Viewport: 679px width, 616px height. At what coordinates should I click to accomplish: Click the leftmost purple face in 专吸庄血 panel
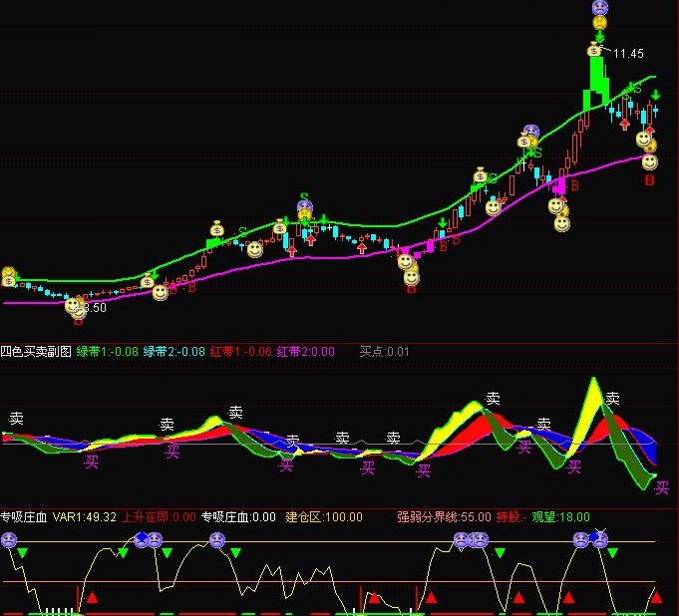[9, 540]
